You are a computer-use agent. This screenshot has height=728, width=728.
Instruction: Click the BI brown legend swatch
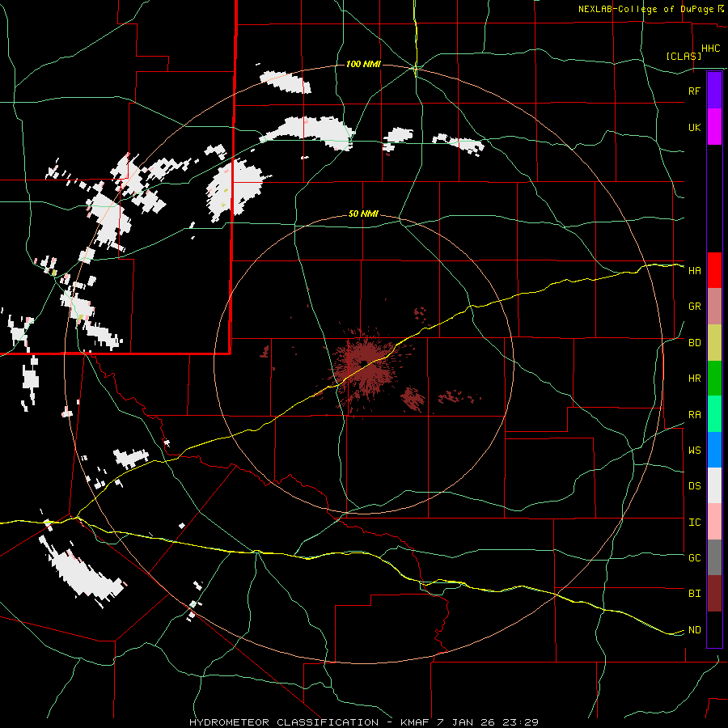714,594
